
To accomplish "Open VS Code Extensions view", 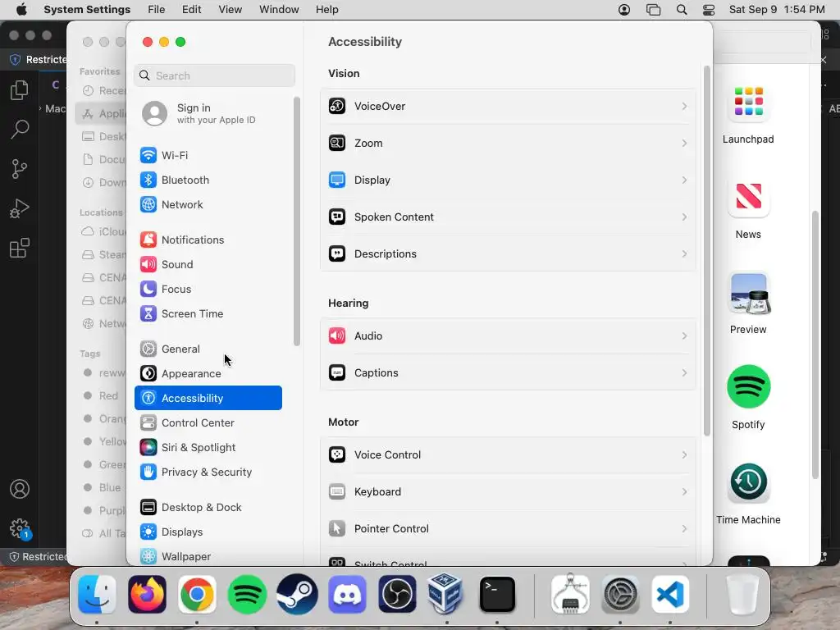I will tap(20, 248).
